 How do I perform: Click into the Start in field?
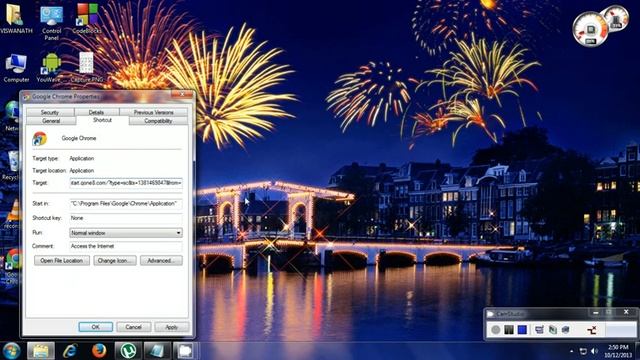pyautogui.click(x=126, y=203)
